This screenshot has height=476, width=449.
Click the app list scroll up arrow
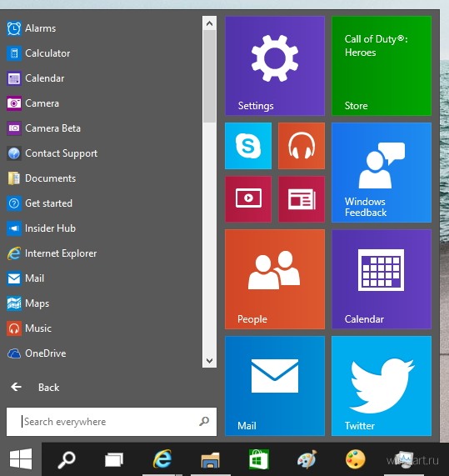209,23
